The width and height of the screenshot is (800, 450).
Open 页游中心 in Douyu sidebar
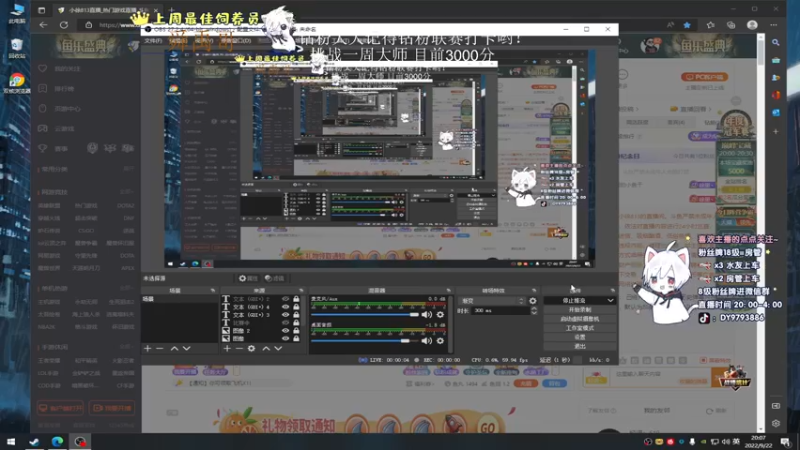pos(67,109)
